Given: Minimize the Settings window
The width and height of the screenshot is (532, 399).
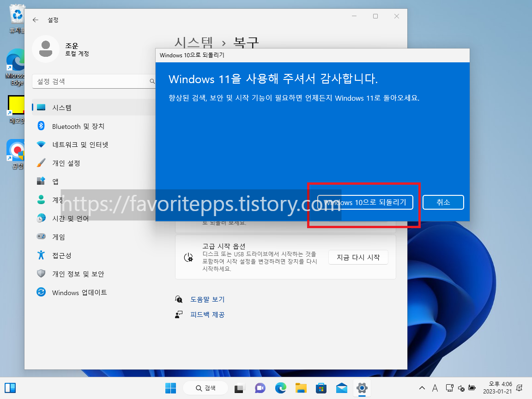Looking at the screenshot, I should pyautogui.click(x=354, y=16).
